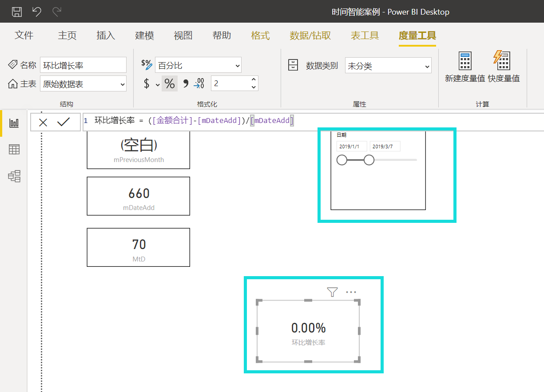Open the 表工具 tab
The width and height of the screenshot is (544, 392).
(365, 36)
